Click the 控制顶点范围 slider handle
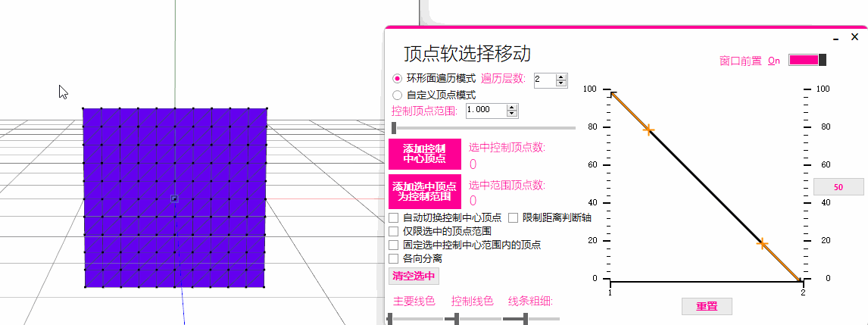 [393, 128]
